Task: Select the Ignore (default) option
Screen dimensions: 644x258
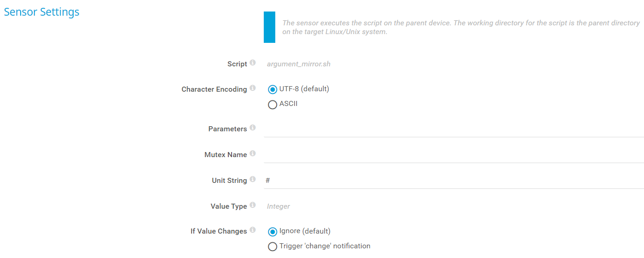Action: [x=273, y=232]
